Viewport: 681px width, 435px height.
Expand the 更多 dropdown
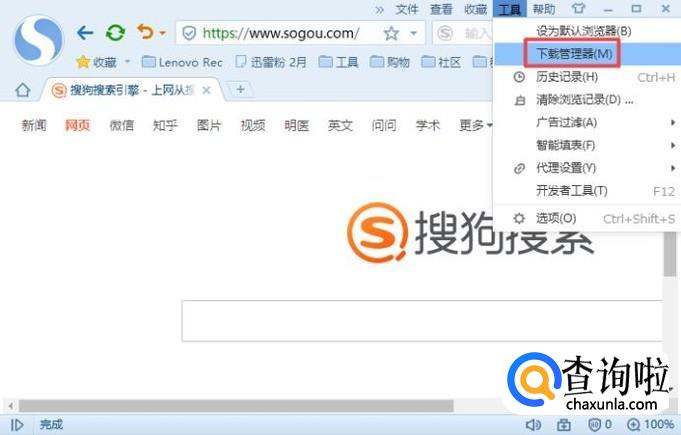click(476, 125)
